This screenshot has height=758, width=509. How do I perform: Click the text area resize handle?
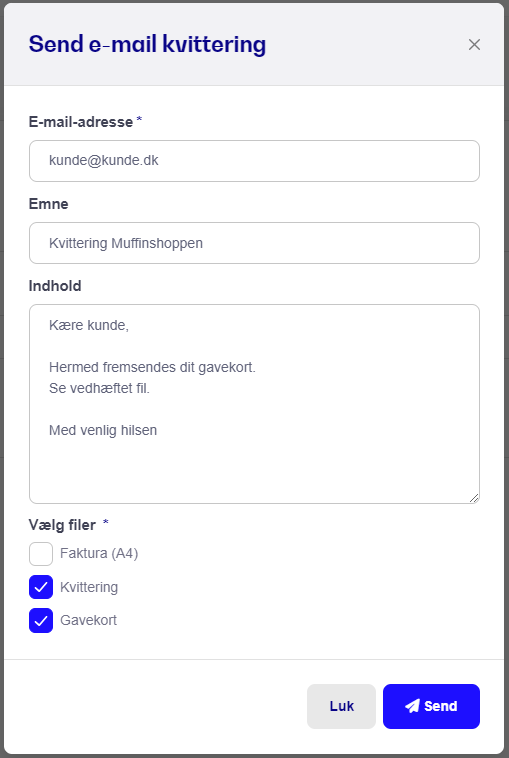[x=474, y=498]
